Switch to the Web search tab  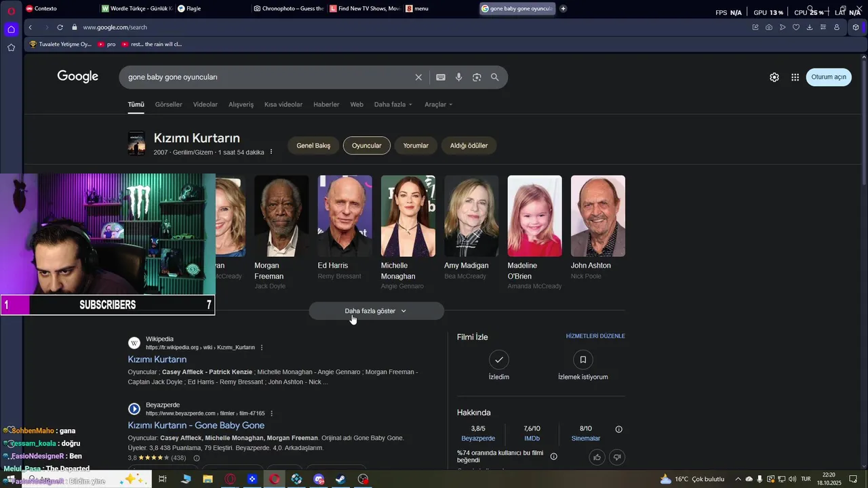tap(357, 104)
